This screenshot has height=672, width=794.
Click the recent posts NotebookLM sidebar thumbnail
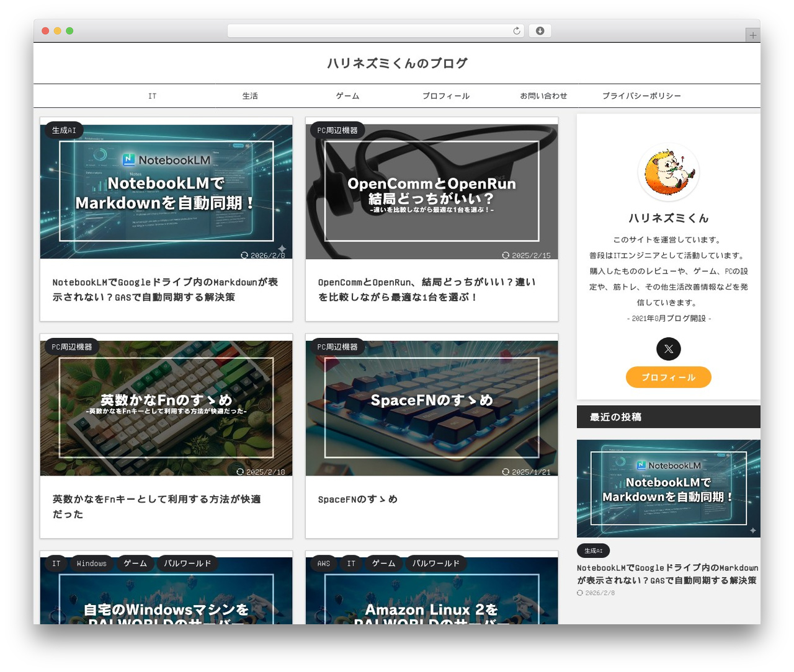(669, 489)
